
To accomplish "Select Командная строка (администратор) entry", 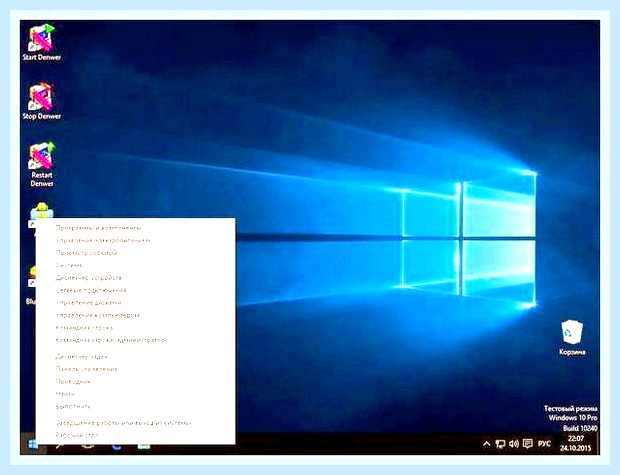I will (x=136, y=340).
